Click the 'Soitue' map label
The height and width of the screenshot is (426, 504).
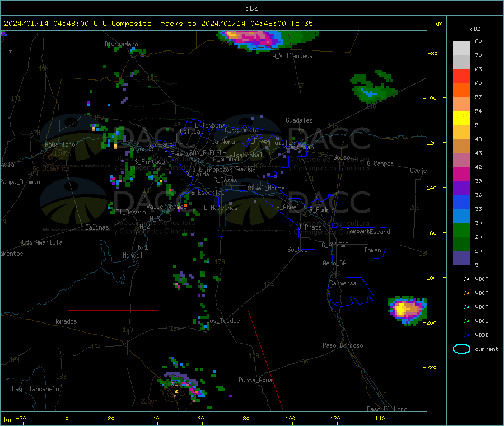(x=297, y=250)
